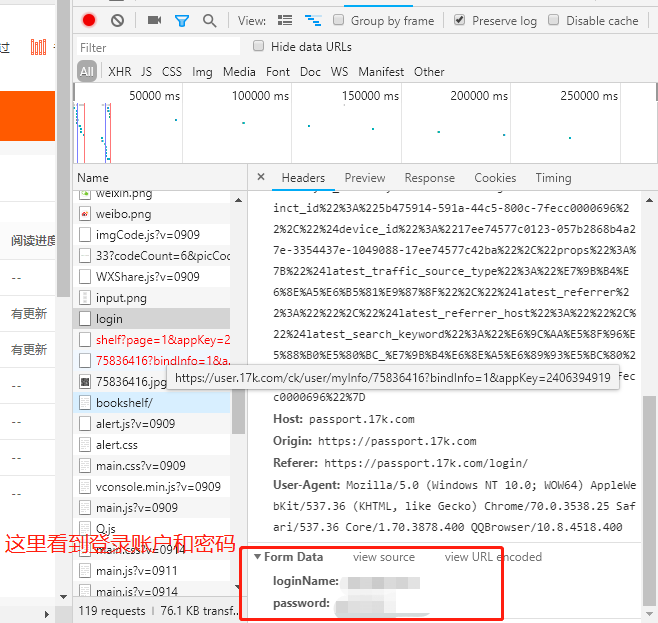Screen dimensions: 658x623
Task: Stop recording network log
Action: [x=89, y=20]
